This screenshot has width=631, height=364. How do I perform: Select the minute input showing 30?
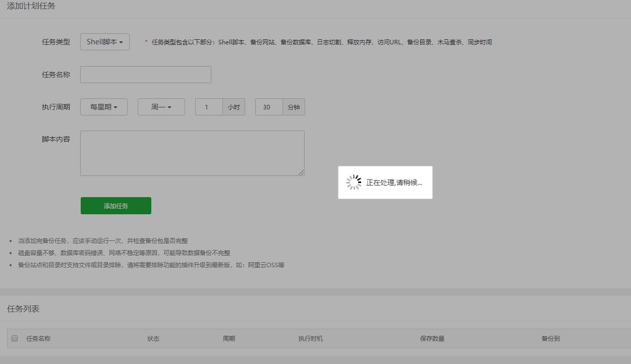(268, 106)
